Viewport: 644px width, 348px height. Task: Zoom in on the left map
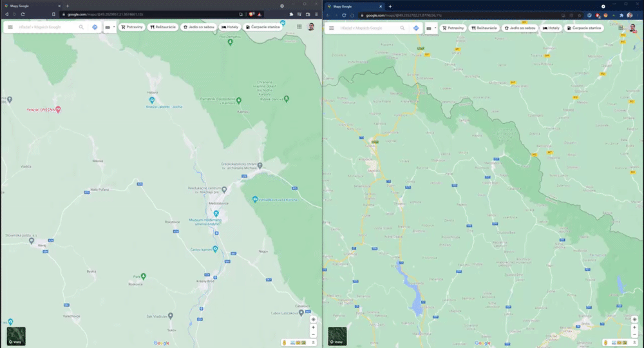pyautogui.click(x=314, y=327)
